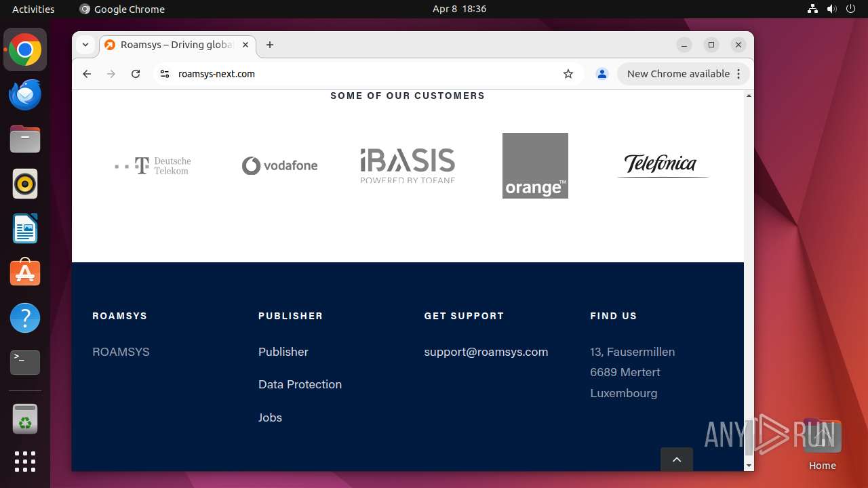This screenshot has height=488, width=868.
Task: Open the power system menu icon
Action: click(850, 9)
